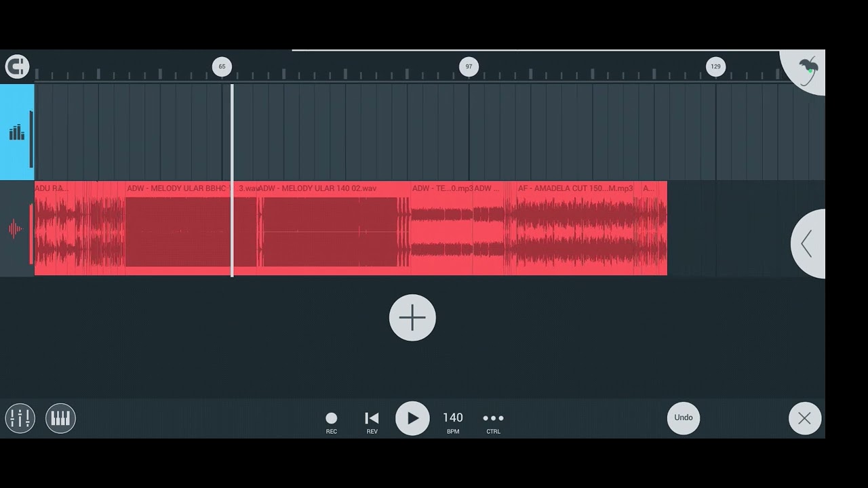Open the CTRL three-dots menu
Screen dimensions: 868x488
pyautogui.click(x=493, y=422)
